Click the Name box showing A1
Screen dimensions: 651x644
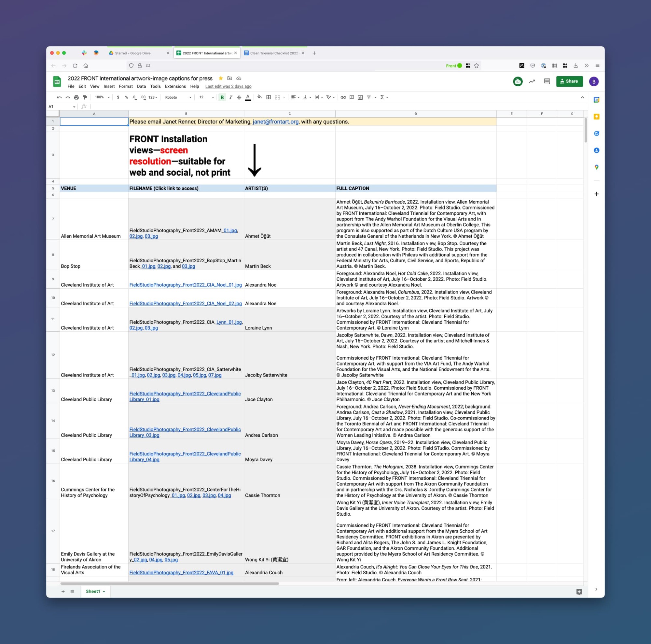(62, 107)
